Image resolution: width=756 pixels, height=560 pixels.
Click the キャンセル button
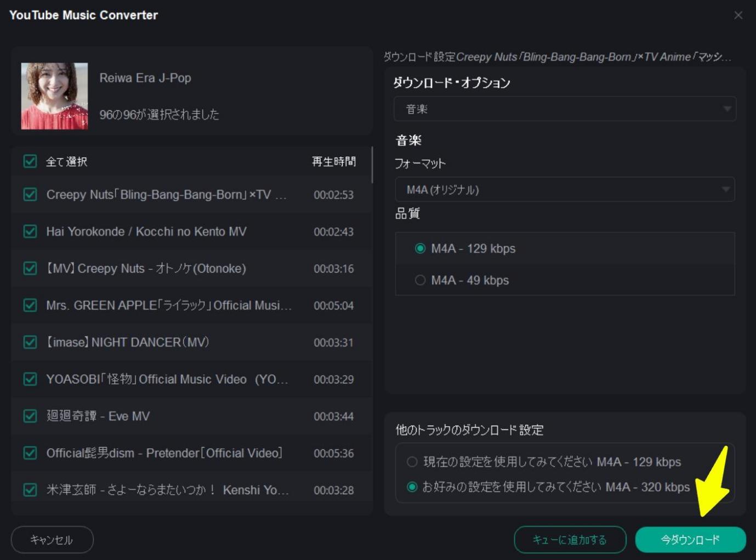52,540
